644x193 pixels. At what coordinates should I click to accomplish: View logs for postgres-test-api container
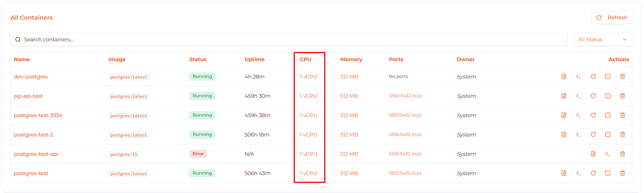[x=593, y=154]
